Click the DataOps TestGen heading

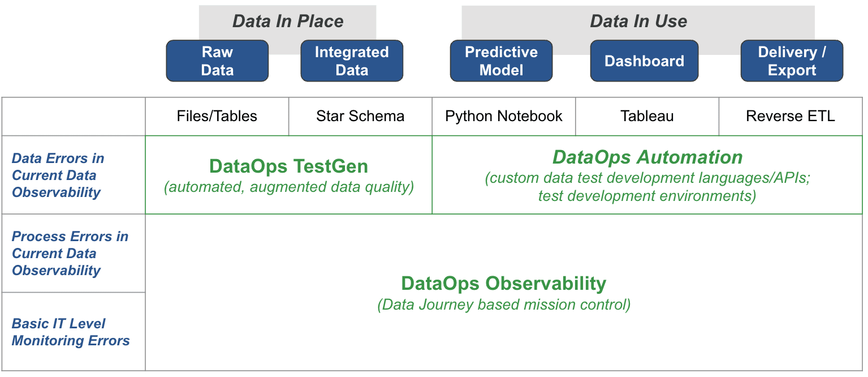pyautogui.click(x=288, y=166)
